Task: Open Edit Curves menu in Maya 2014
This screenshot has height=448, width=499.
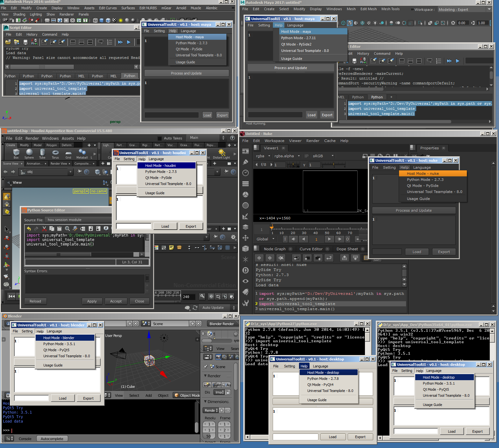Action: pos(108,8)
